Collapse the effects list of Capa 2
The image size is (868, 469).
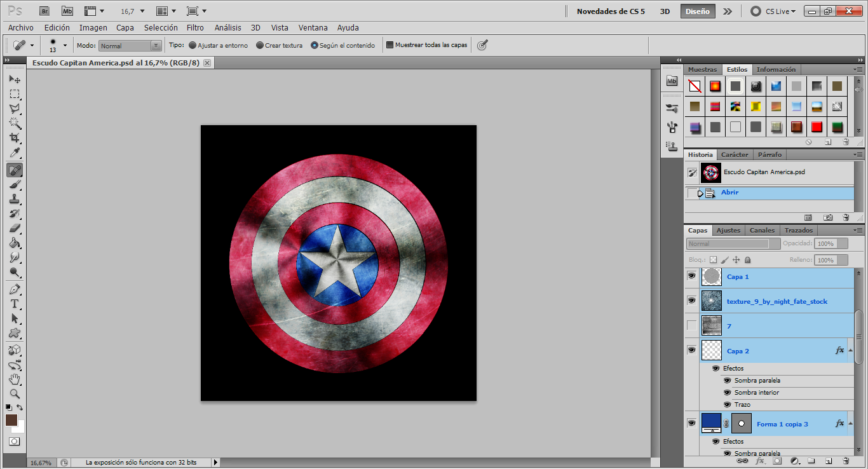click(850, 350)
